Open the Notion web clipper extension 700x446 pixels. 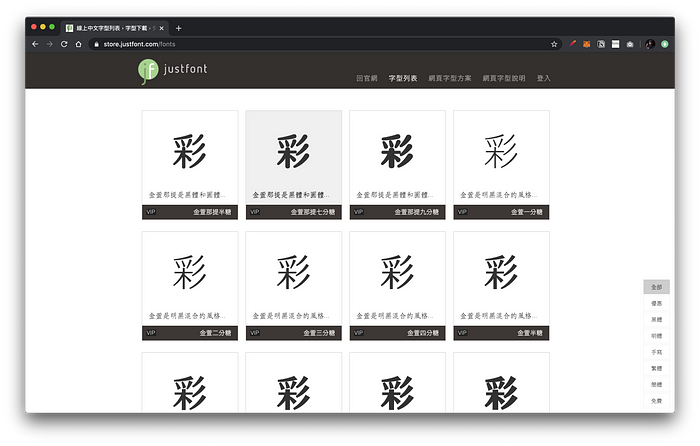(x=601, y=44)
